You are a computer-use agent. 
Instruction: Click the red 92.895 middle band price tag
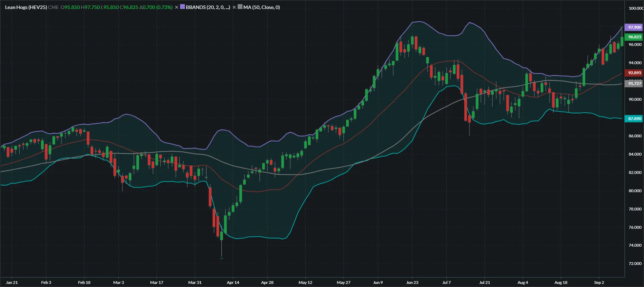(634, 73)
